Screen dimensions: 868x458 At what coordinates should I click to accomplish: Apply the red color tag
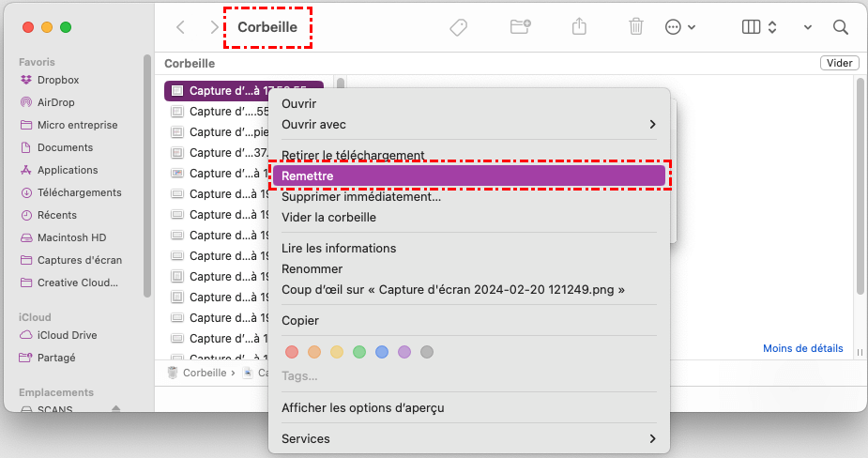(291, 352)
